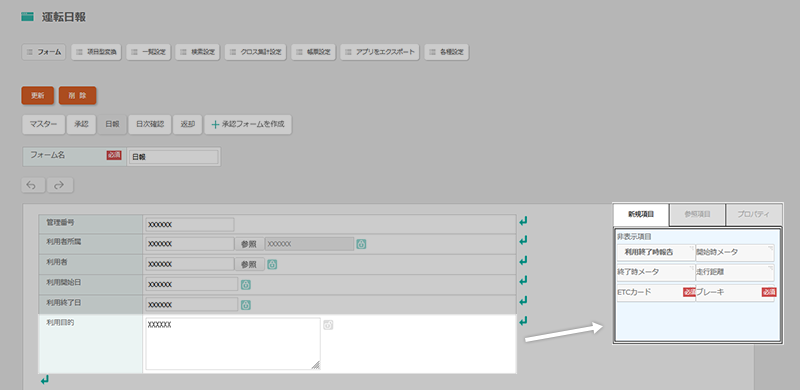800x390 pixels.
Task: Click lock icon beside 利用目的 textarea
Action: coord(328,325)
